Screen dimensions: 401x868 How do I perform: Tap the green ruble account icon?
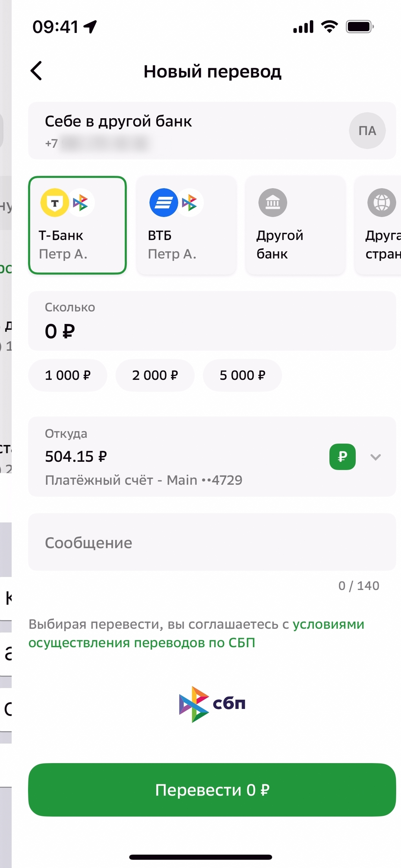pyautogui.click(x=342, y=457)
